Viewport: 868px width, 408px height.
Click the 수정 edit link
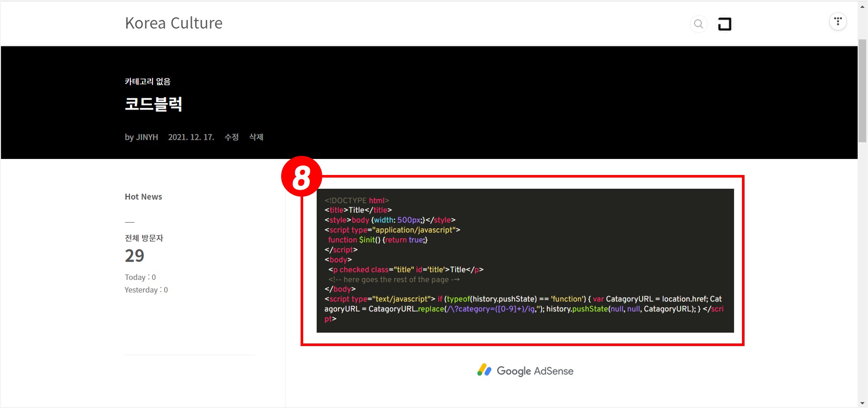pos(232,137)
